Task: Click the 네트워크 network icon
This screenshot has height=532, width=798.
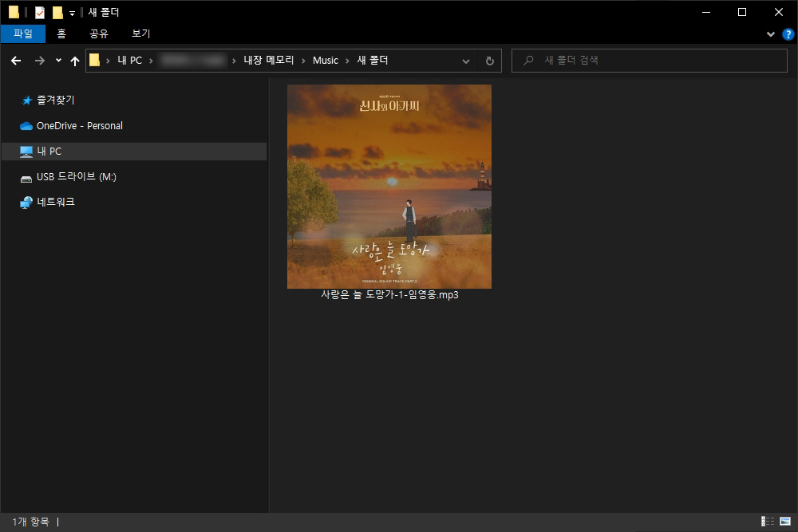Action: point(26,203)
